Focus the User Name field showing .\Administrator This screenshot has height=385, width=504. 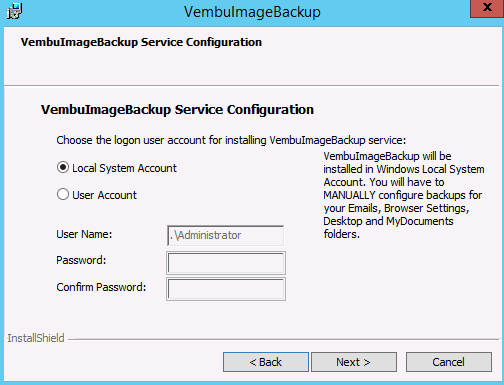[x=226, y=235]
